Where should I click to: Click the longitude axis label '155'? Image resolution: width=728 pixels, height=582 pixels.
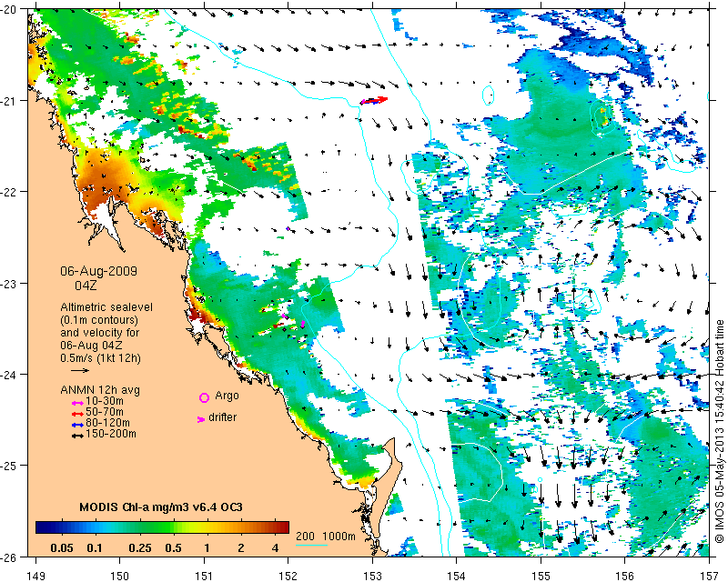[541, 576]
